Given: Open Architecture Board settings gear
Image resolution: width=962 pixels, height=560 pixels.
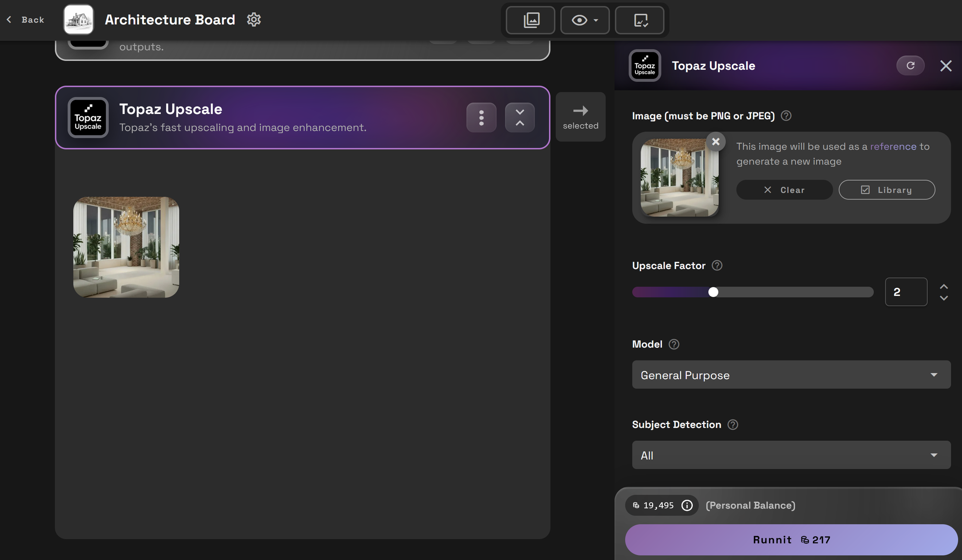Looking at the screenshot, I should coord(253,20).
